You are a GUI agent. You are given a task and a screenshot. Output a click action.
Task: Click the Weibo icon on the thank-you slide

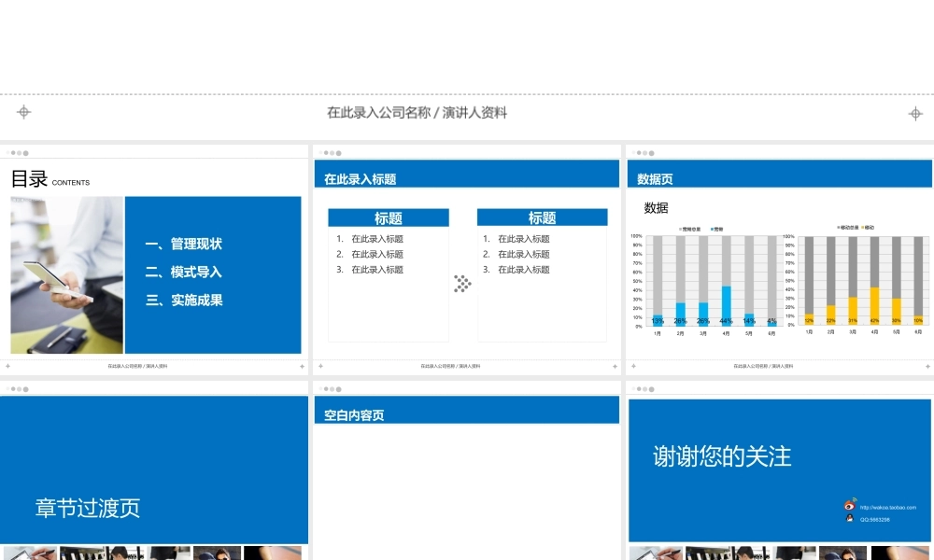coord(850,505)
